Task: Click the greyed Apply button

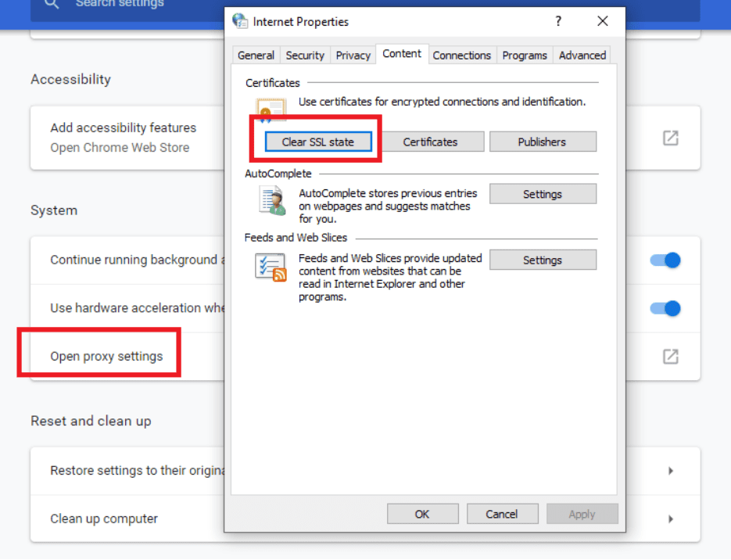Action: [x=582, y=514]
